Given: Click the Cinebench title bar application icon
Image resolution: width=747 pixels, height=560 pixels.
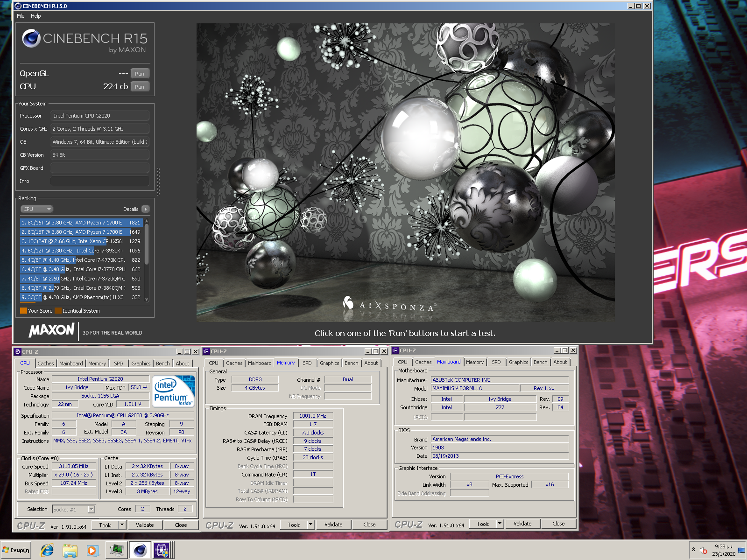Looking at the screenshot, I should 18,6.
